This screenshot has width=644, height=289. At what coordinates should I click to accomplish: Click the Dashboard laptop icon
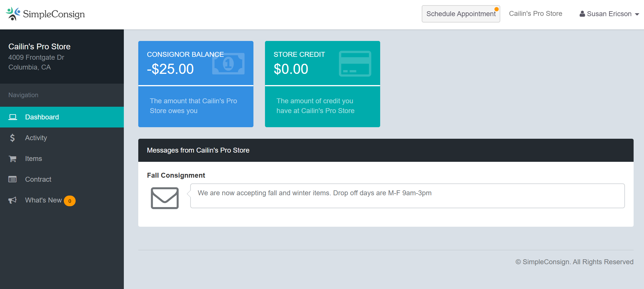click(13, 117)
